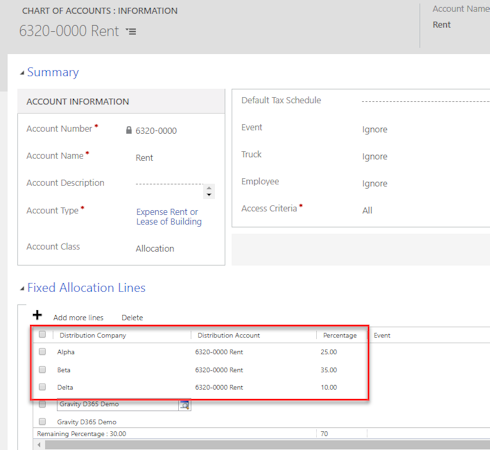
Task: Select the Alpha row checkbox
Action: tap(42, 351)
